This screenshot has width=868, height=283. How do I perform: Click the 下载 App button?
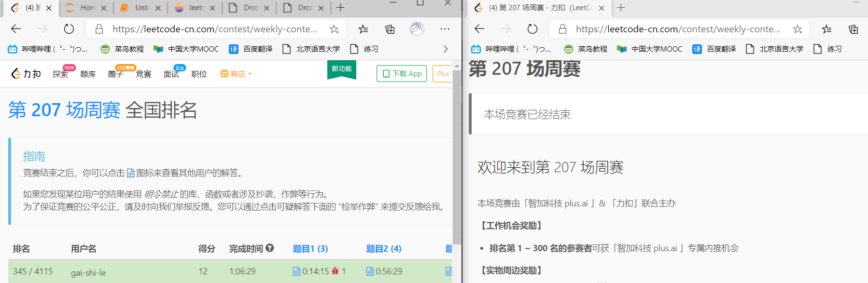click(x=402, y=74)
